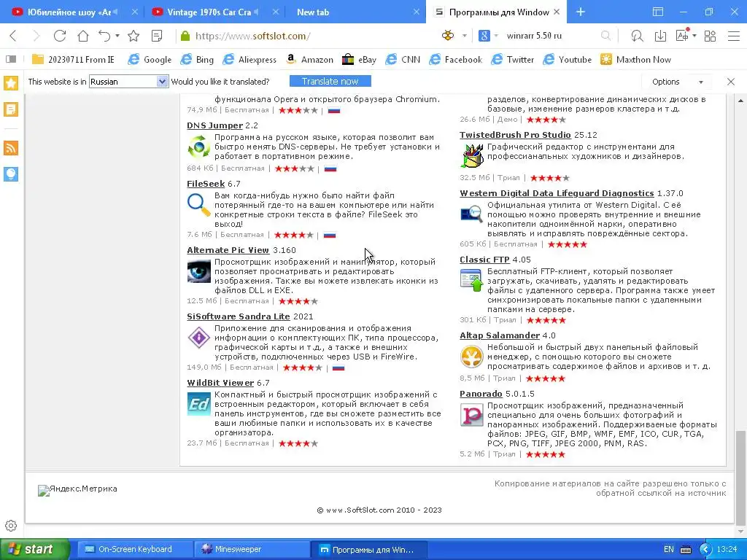This screenshot has width=747, height=560.
Task: Open the home page icon
Action: coord(83,36)
